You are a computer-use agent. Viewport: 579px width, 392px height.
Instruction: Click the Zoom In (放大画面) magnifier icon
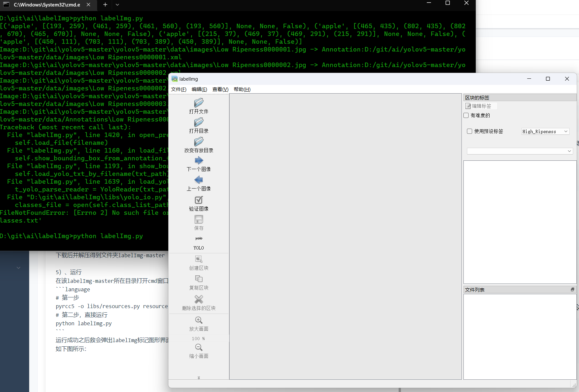tap(199, 320)
